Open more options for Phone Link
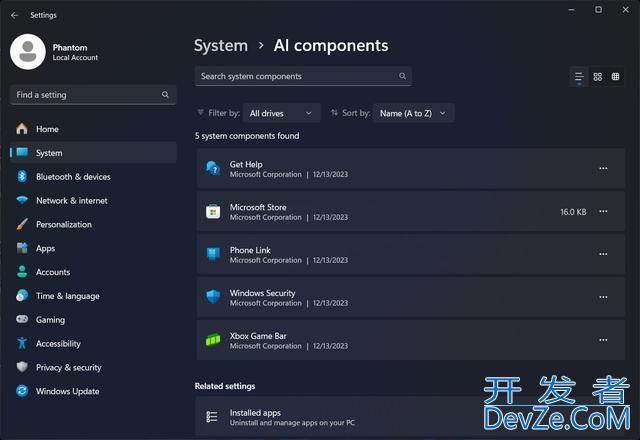 pos(603,254)
